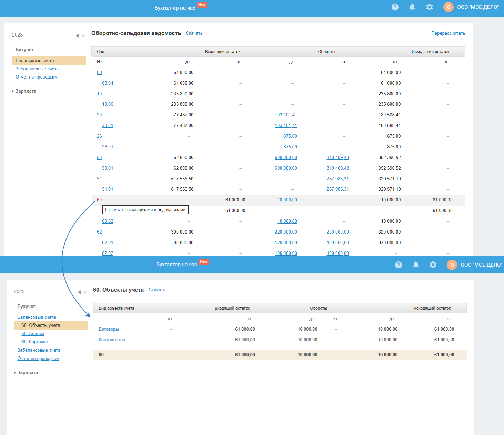Screen dimensions: 504x435
Task: Open the Контрагенты accounting object
Action: tap(112, 340)
